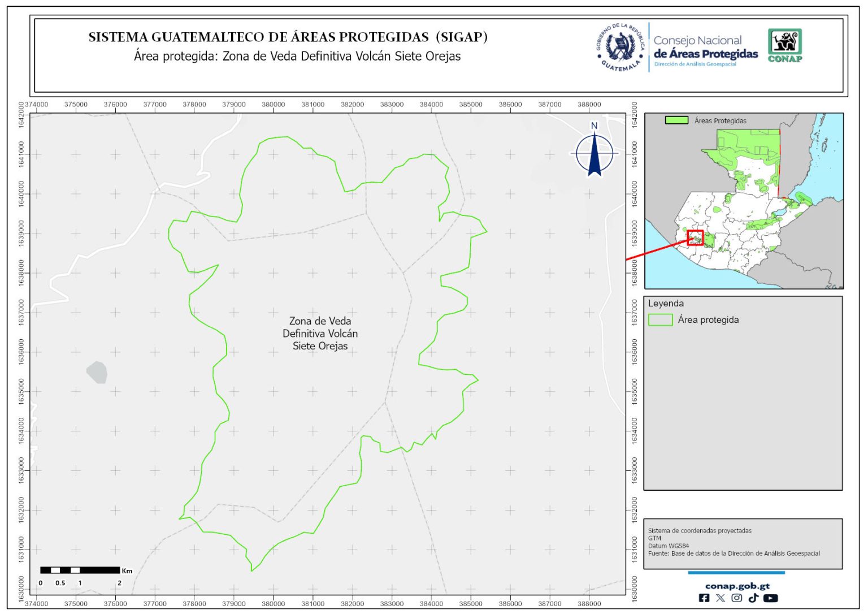Click the Gobierno de Guatemala round emblem
The width and height of the screenshot is (868, 614).
pyautogui.click(x=620, y=47)
